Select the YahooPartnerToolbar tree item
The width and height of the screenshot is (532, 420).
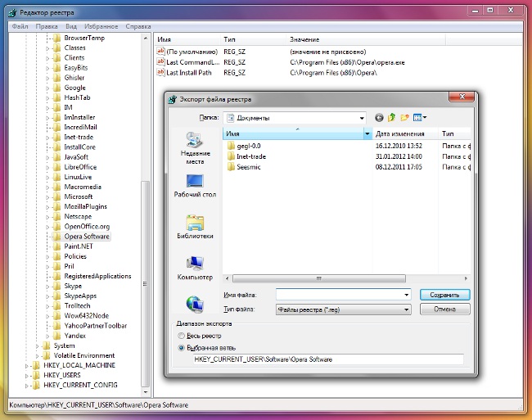[95, 326]
